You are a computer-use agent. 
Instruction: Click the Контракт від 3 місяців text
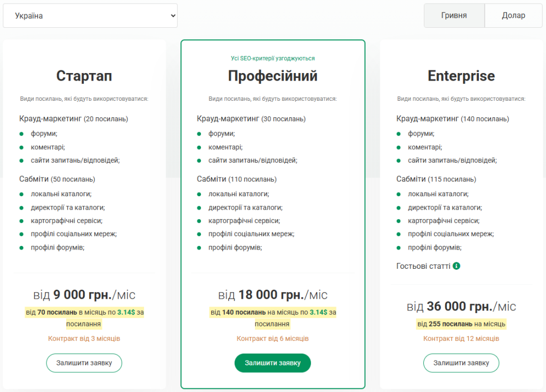pos(84,339)
